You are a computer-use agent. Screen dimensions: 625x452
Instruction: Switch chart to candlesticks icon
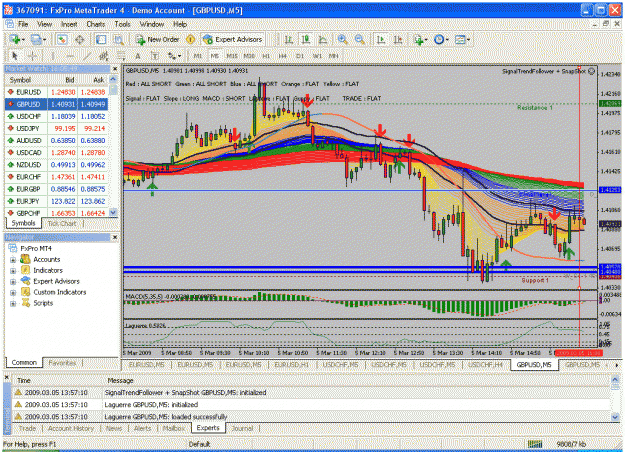point(306,39)
